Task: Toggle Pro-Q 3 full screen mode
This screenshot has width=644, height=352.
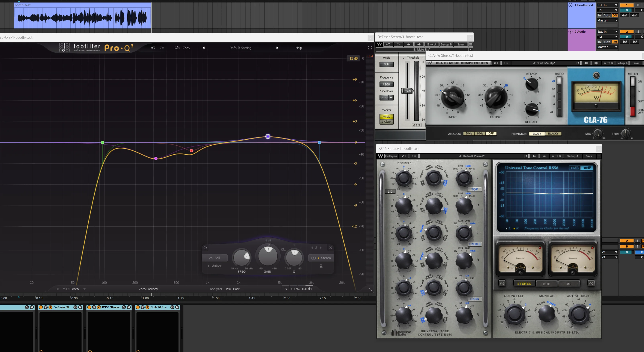Action: pos(370,48)
